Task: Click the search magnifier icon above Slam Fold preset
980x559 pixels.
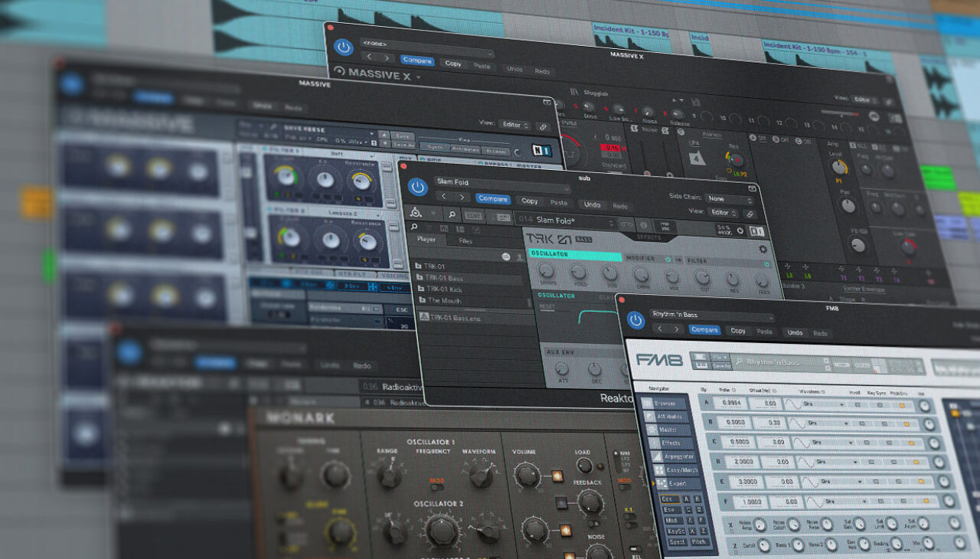Action: (452, 214)
